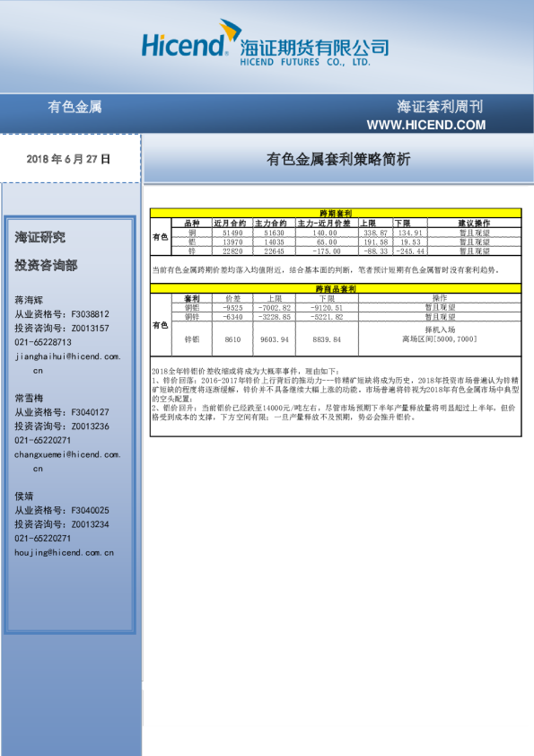
Task: Click the 建议操作 column header
Action: [x=474, y=223]
